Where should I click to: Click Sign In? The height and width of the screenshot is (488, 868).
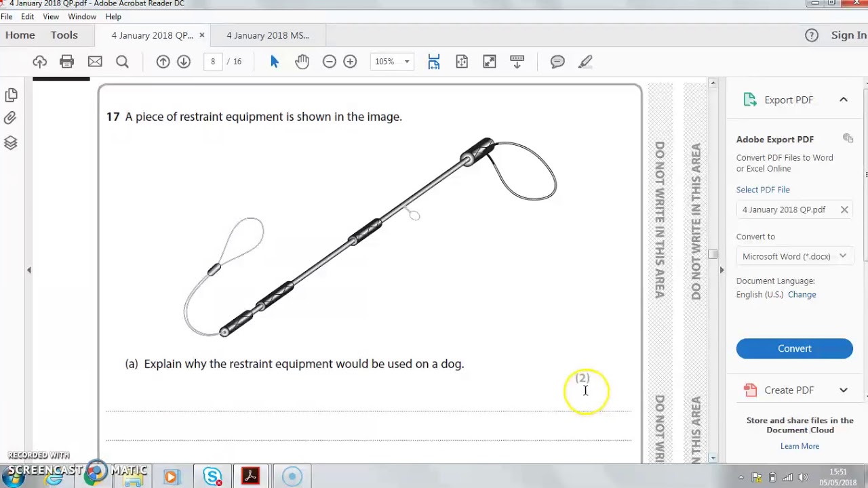(x=849, y=35)
